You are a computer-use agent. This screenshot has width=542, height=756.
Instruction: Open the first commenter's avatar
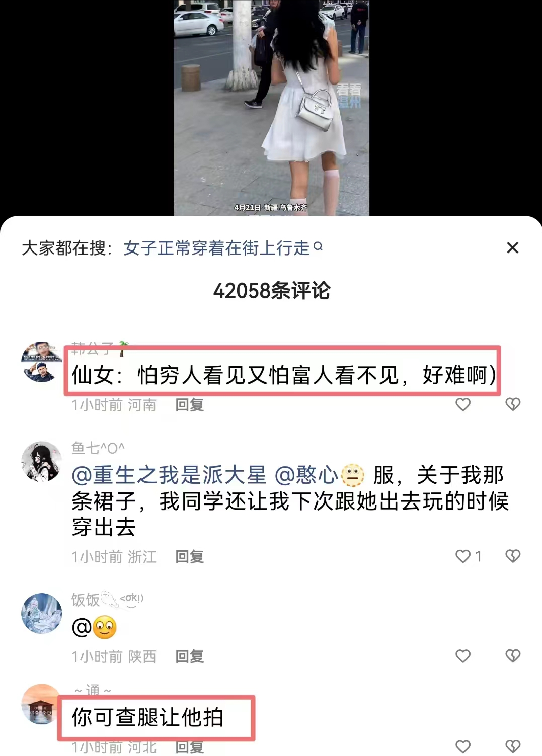(x=41, y=362)
